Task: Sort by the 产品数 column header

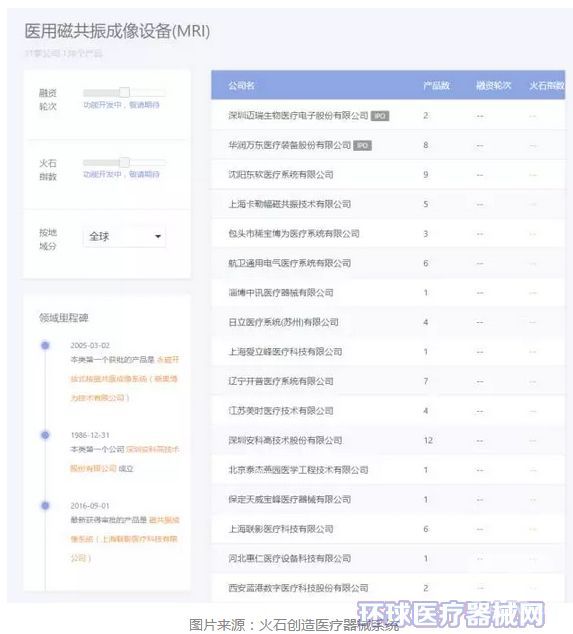Action: (x=436, y=85)
